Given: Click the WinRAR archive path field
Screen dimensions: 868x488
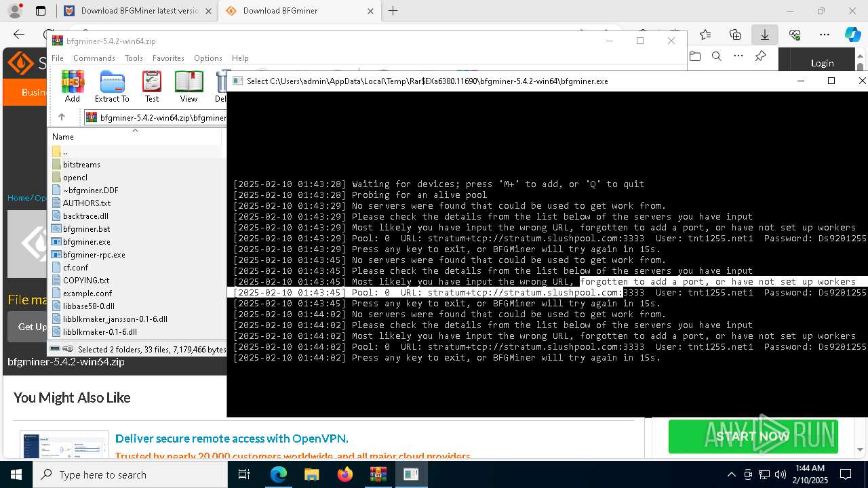Looking at the screenshot, I should 156,117.
